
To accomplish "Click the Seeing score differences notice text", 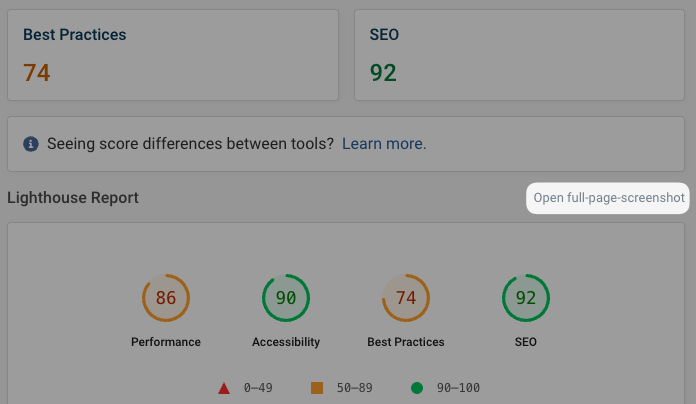I will pos(190,144).
